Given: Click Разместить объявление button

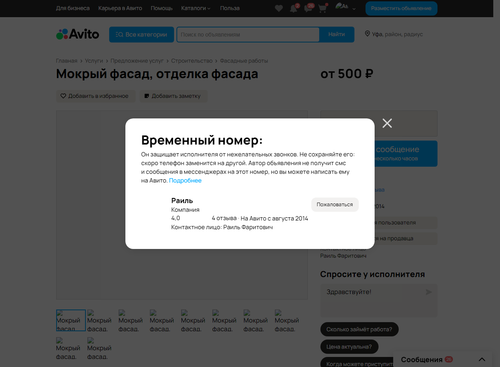Looking at the screenshot, I should tap(401, 8).
